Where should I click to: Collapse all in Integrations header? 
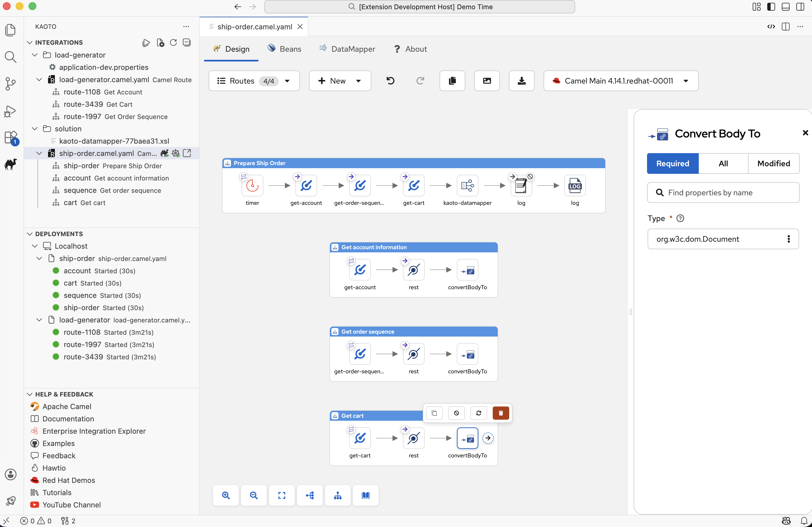pyautogui.click(x=187, y=42)
